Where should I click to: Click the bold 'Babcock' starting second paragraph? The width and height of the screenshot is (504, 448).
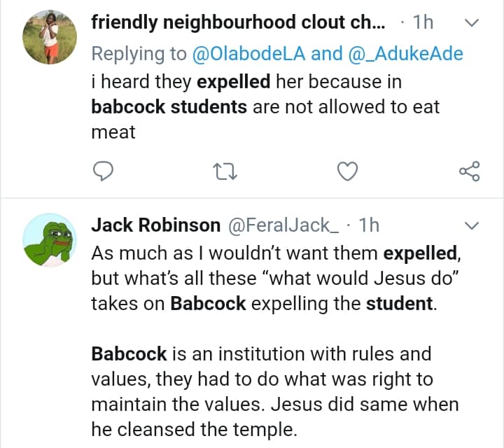click(129, 353)
